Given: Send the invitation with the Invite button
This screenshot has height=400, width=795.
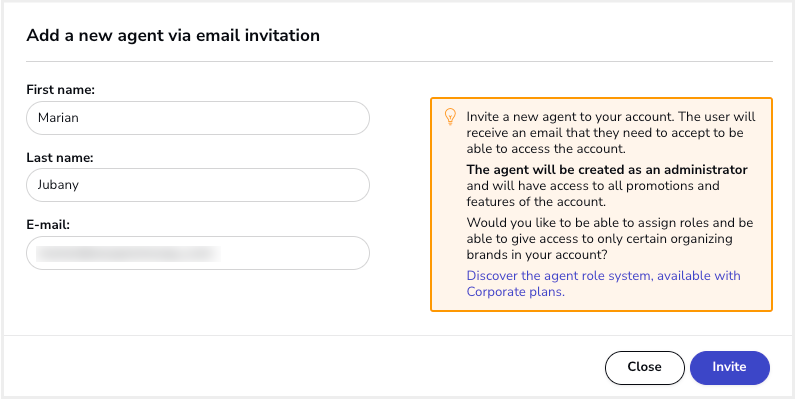Looking at the screenshot, I should point(730,368).
